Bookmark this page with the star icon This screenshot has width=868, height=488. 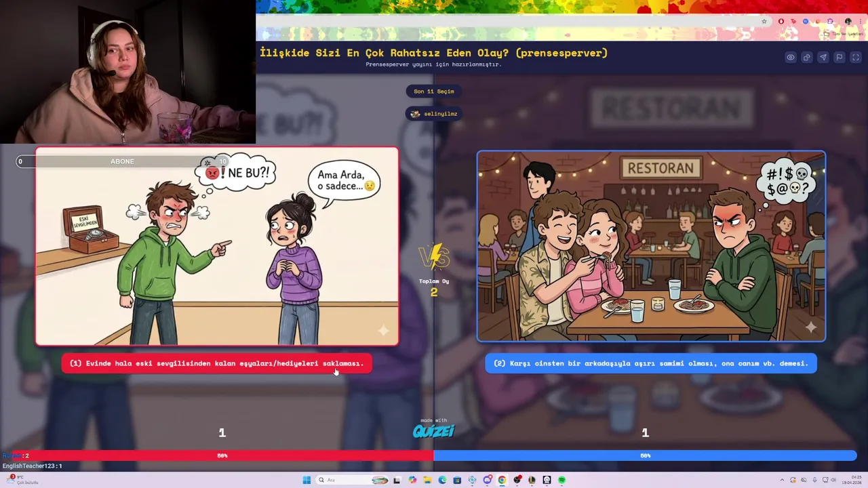coord(764,22)
